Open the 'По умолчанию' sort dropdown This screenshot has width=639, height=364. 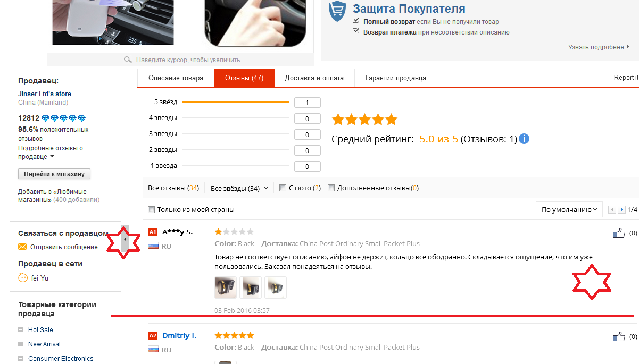569,209
